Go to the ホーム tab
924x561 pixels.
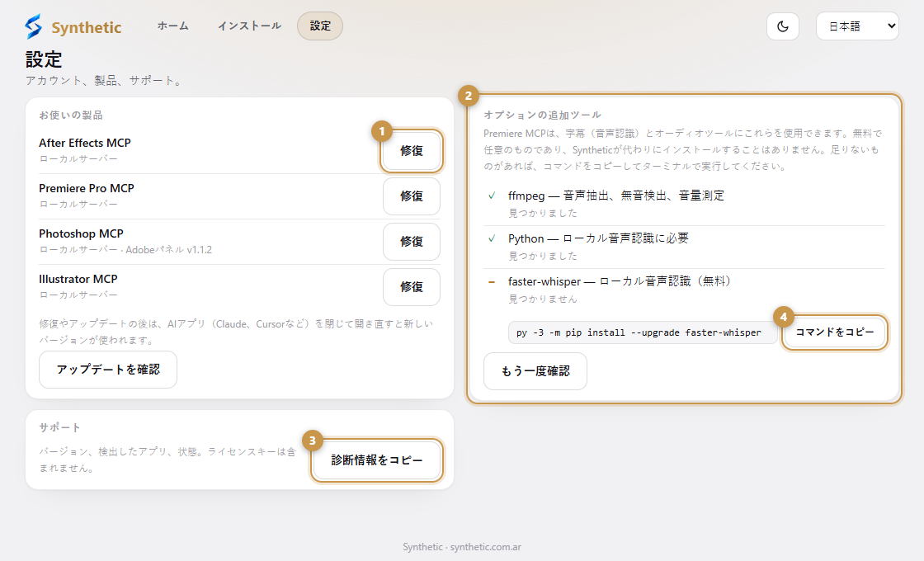tap(172, 26)
